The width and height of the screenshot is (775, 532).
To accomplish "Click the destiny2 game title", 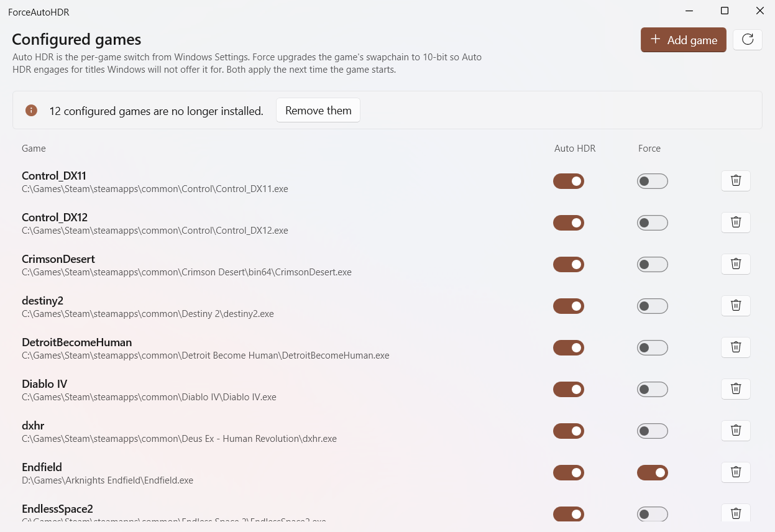I will click(x=43, y=301).
